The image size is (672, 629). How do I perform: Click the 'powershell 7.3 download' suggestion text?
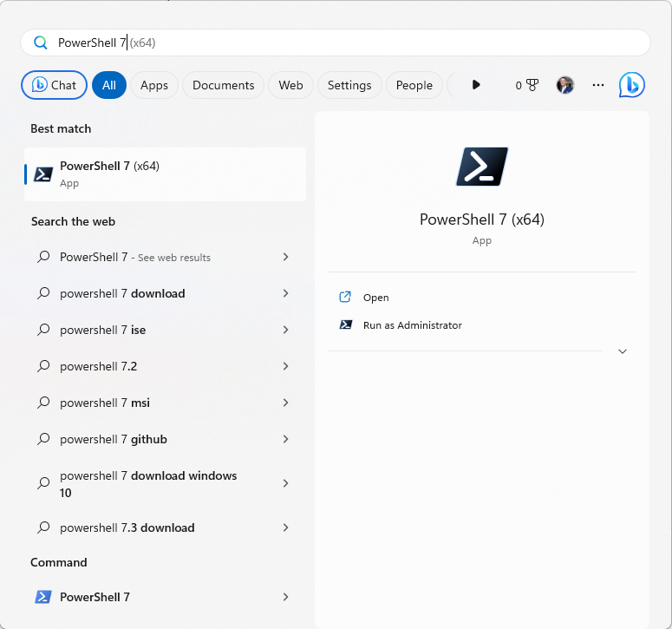pyautogui.click(x=127, y=527)
